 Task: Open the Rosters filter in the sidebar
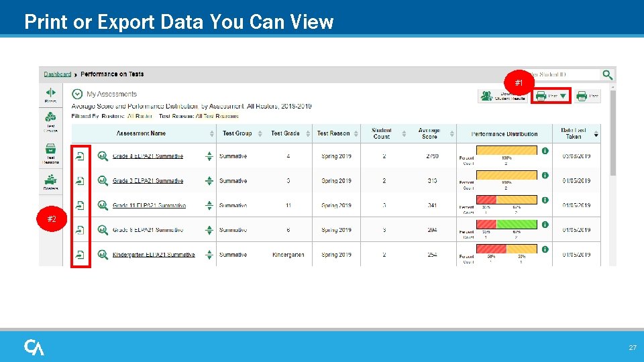point(50,182)
